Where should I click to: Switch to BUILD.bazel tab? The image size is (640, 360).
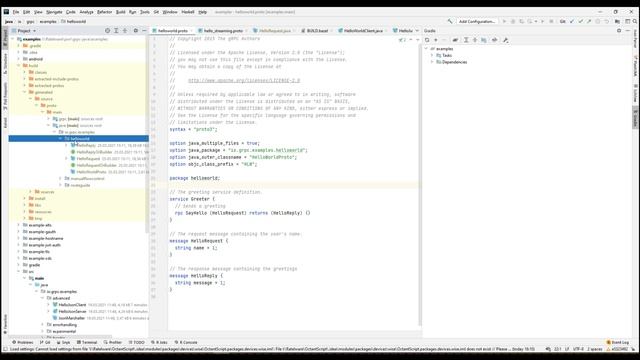tap(317, 31)
